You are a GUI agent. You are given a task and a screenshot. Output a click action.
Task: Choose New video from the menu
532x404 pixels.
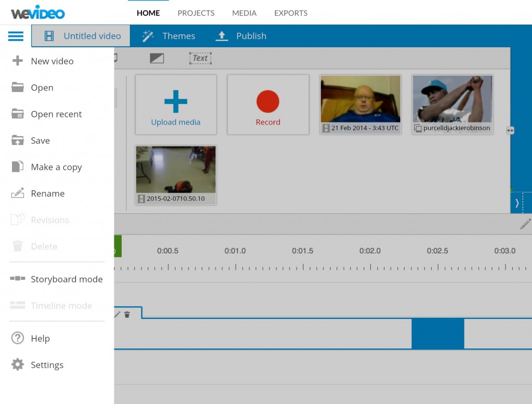52,61
